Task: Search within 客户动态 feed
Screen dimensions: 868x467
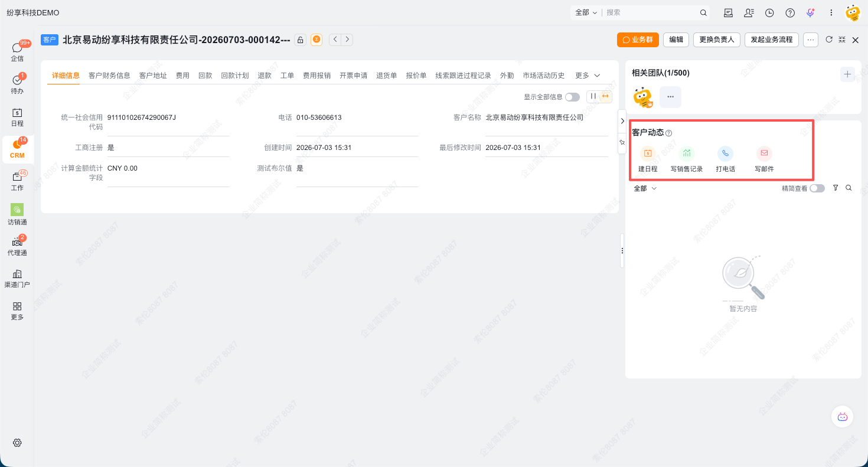Action: (x=849, y=188)
